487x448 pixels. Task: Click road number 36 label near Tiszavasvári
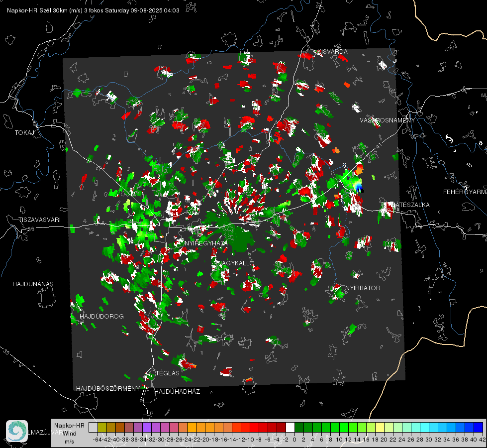coord(31,229)
